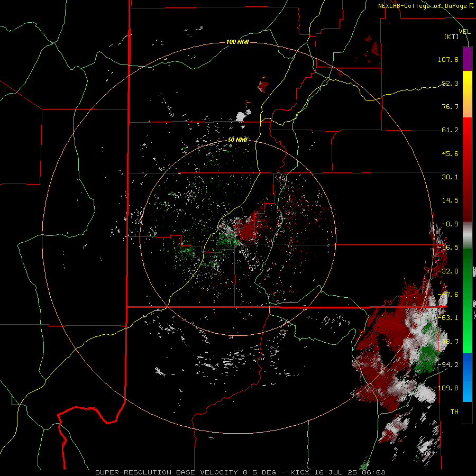
Task: Click the 16 JUL 25 date stamp
Action: (335, 472)
